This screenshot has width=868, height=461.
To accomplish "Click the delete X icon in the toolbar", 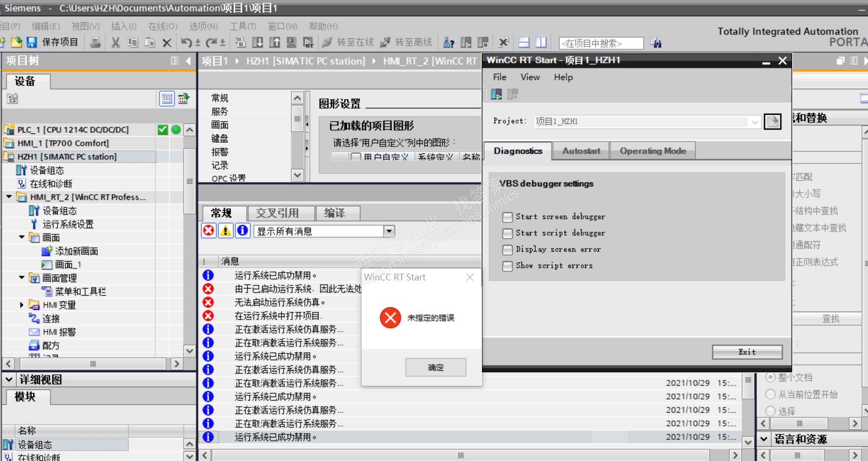I will pyautogui.click(x=167, y=43).
